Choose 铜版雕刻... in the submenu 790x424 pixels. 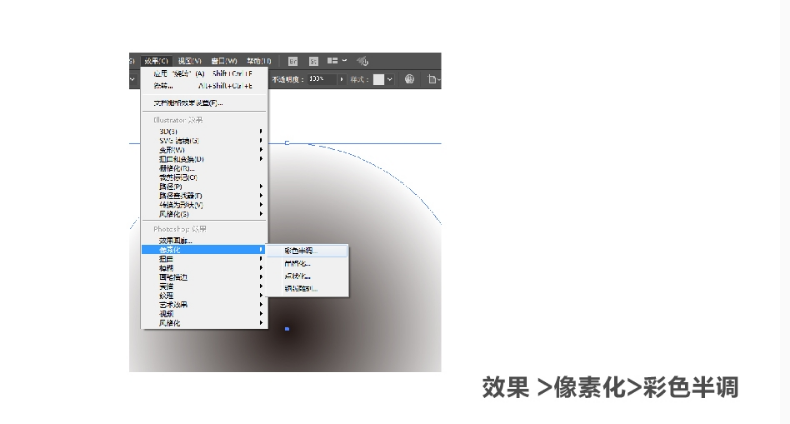click(x=307, y=289)
